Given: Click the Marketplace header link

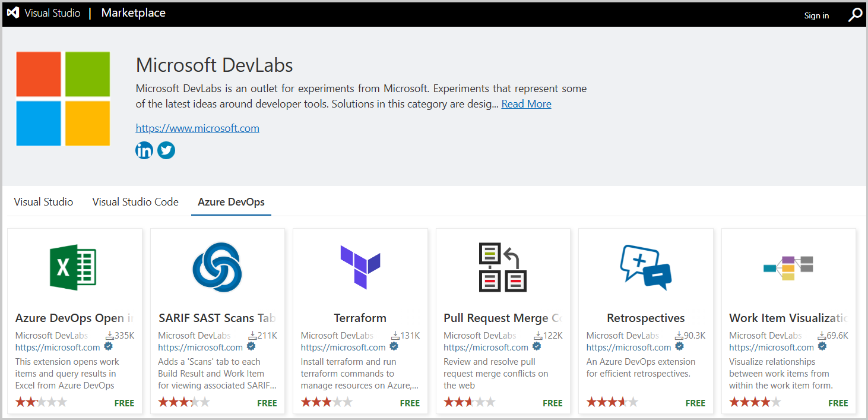Looking at the screenshot, I should [133, 13].
